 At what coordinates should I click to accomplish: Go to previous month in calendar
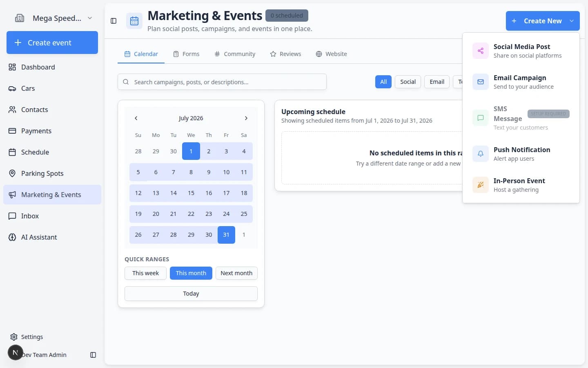(x=136, y=118)
